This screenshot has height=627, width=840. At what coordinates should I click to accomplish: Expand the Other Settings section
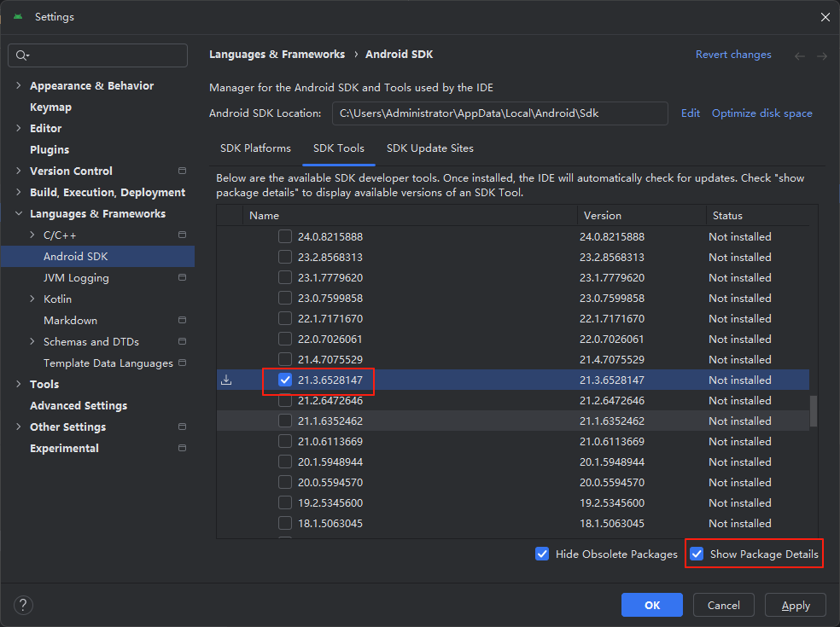[19, 427]
